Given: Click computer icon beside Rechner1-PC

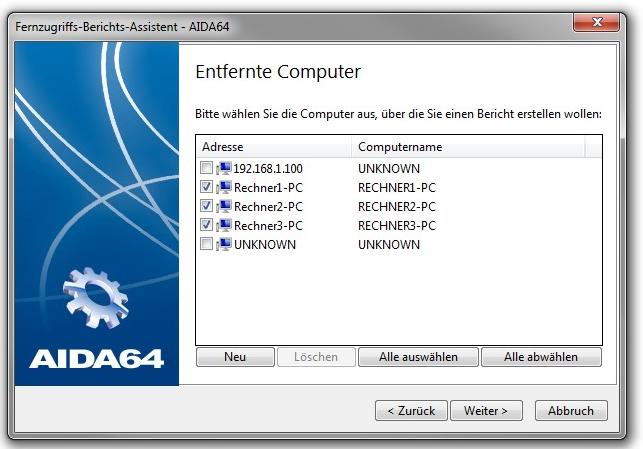Looking at the screenshot, I should click(x=224, y=187).
